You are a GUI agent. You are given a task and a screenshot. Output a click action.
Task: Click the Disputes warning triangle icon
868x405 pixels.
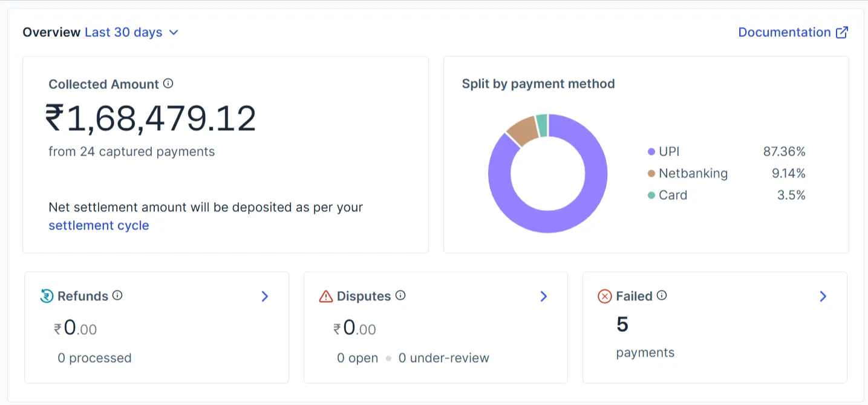point(326,296)
